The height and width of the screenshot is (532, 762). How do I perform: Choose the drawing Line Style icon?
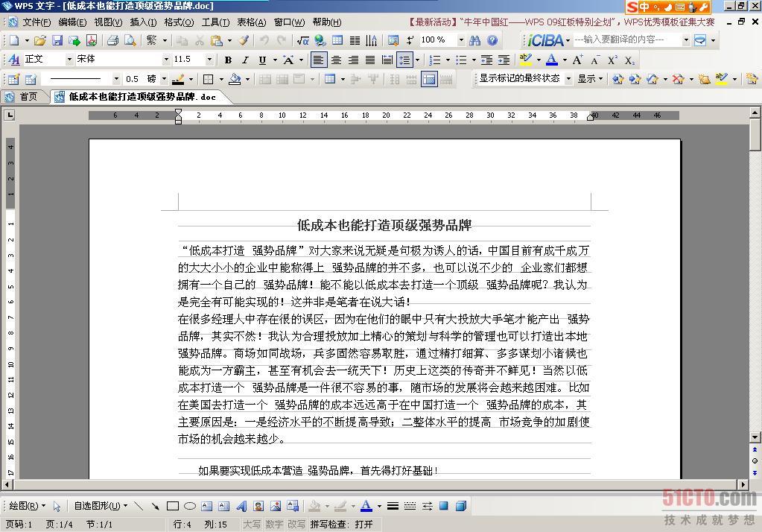393,506
